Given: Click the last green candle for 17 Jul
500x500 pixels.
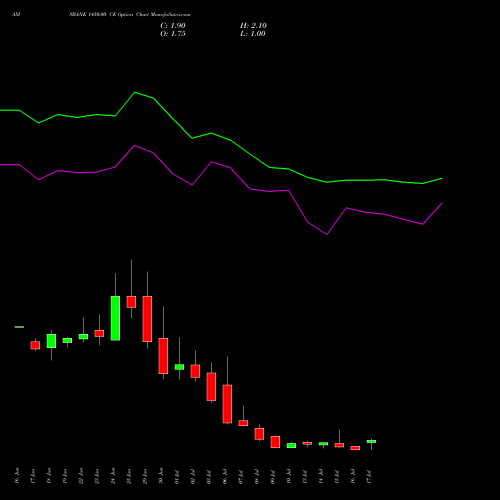Looking at the screenshot, I should point(371,441).
